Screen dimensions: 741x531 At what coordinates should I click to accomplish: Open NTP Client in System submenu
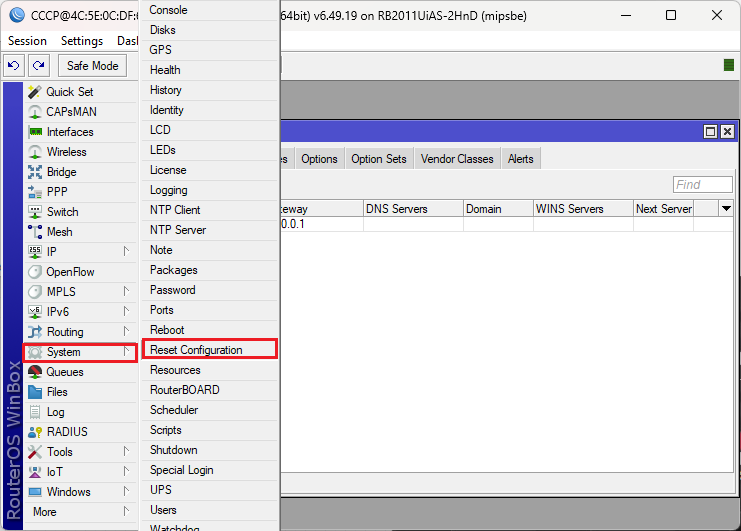point(209,210)
